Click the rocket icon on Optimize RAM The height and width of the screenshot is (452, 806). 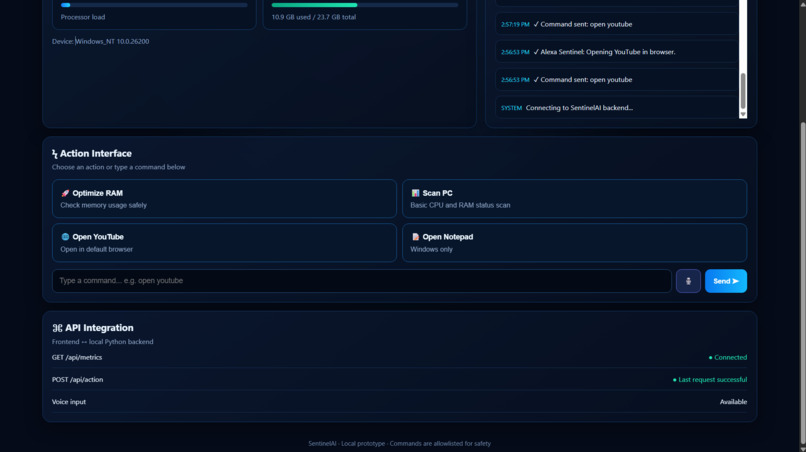[x=65, y=193]
